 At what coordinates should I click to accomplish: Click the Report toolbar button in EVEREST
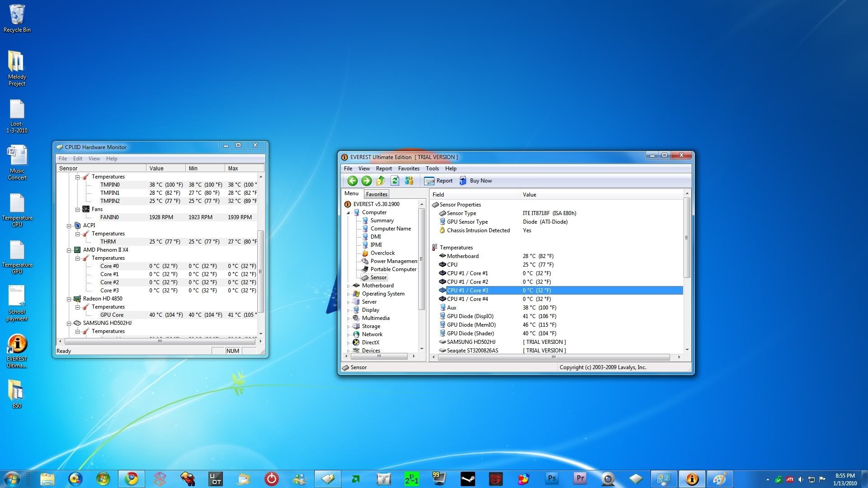[x=439, y=181]
